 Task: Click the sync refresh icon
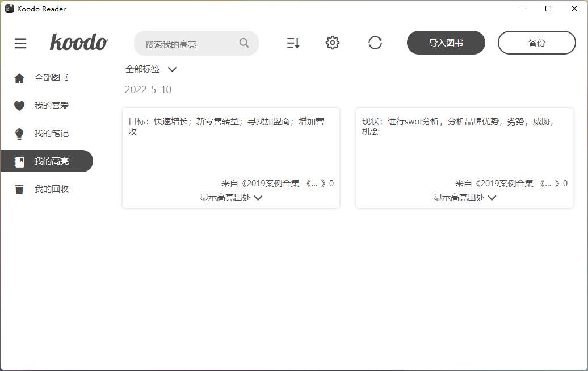375,43
